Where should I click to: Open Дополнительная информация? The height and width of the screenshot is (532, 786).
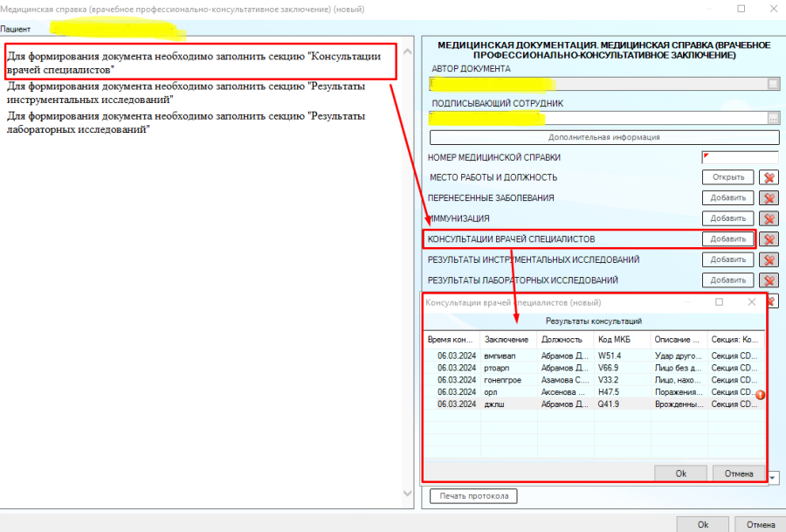coord(604,137)
